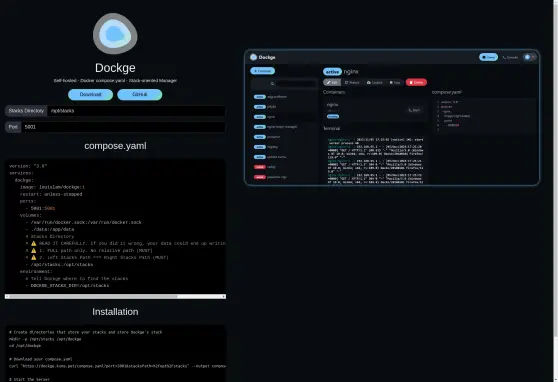The image size is (558, 382).
Task: Click the Bash button in nginx container
Action: pos(414,110)
